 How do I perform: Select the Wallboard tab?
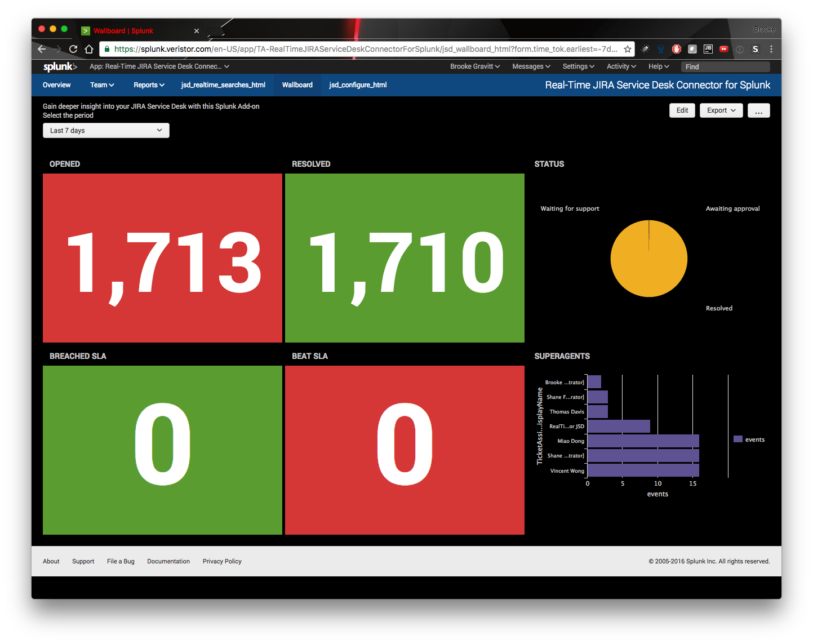[297, 85]
